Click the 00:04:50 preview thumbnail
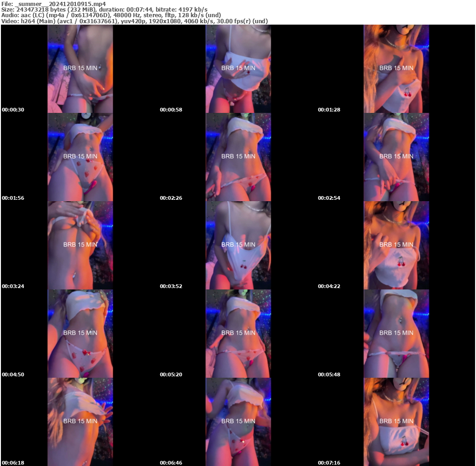Viewport: 476px width, 466px height. pos(79,334)
